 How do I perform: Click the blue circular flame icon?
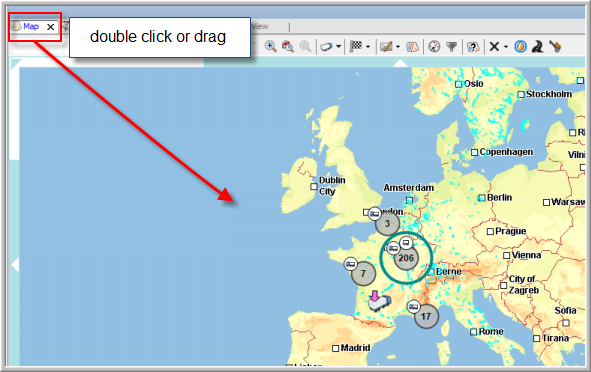point(521,46)
